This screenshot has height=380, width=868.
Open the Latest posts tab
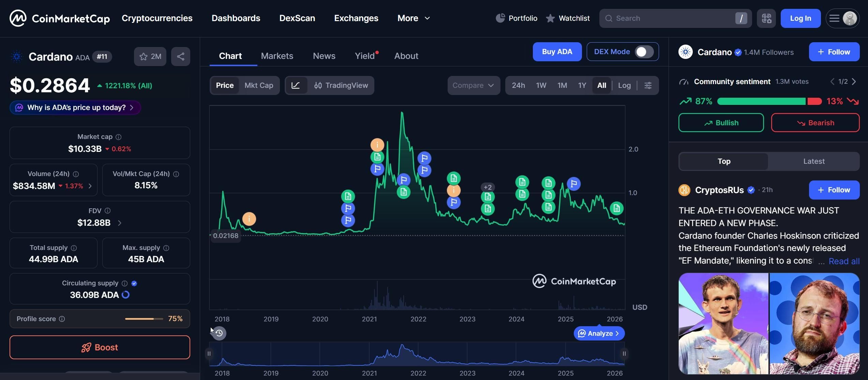tap(814, 161)
